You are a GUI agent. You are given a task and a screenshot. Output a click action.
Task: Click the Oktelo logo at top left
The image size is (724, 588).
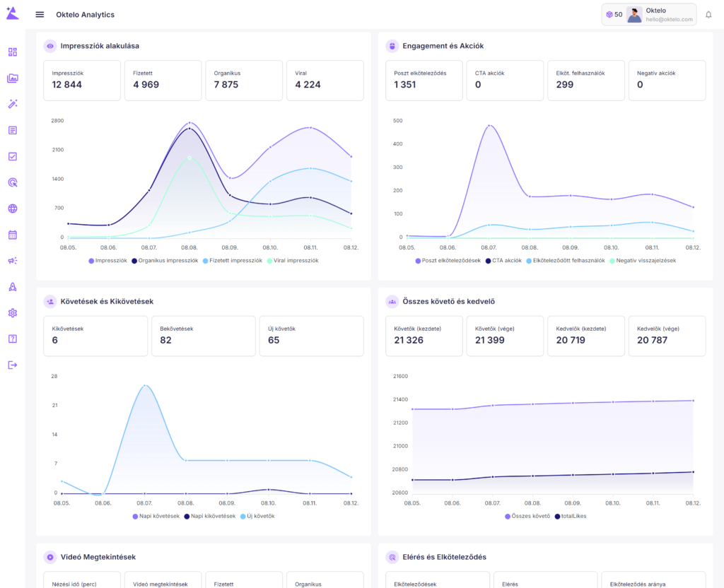[12, 13]
